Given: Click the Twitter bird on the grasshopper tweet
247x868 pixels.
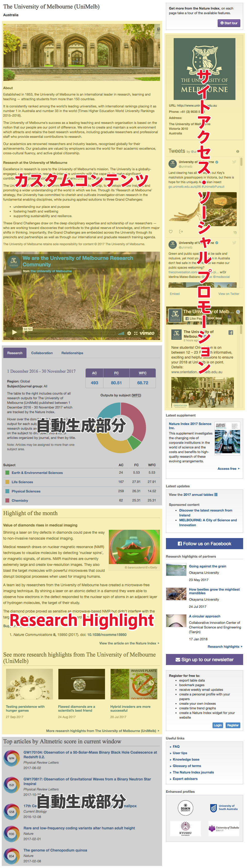Looking at the screenshot, I should click(x=234, y=162).
